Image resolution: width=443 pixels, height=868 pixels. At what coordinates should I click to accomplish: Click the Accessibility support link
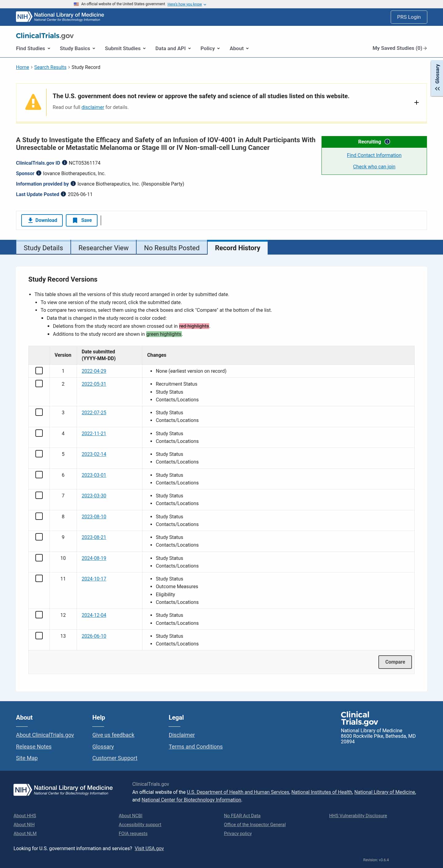(x=140, y=825)
